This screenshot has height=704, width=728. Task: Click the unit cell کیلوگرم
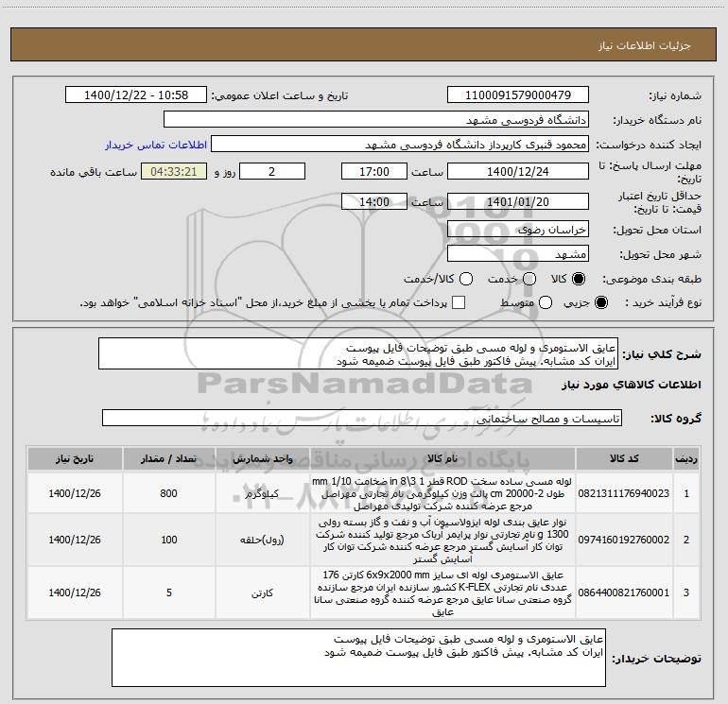pyautogui.click(x=262, y=493)
